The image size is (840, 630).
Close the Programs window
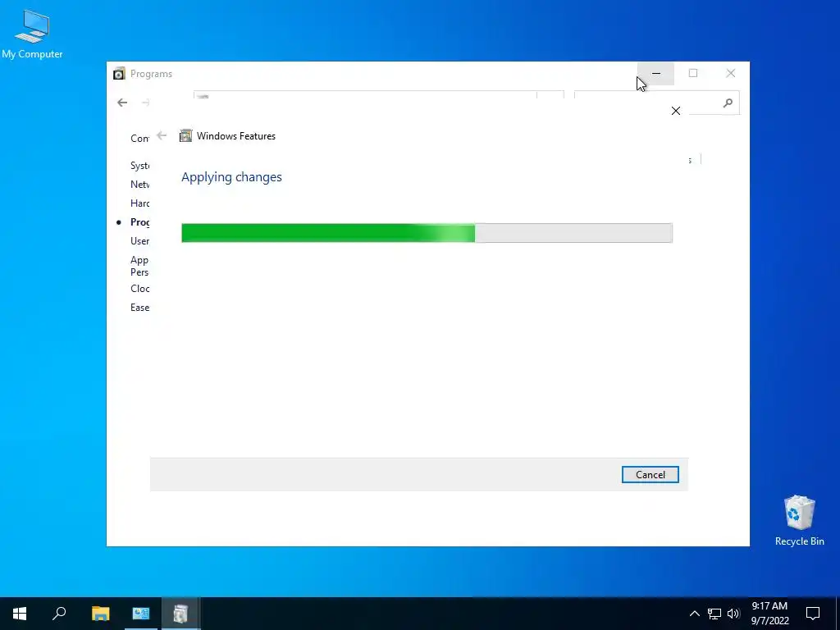pos(731,73)
